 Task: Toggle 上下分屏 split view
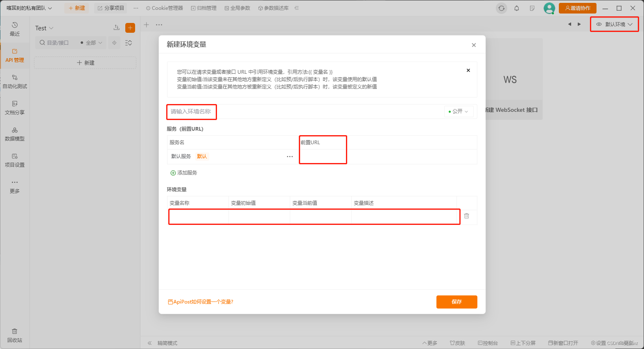[x=523, y=343]
